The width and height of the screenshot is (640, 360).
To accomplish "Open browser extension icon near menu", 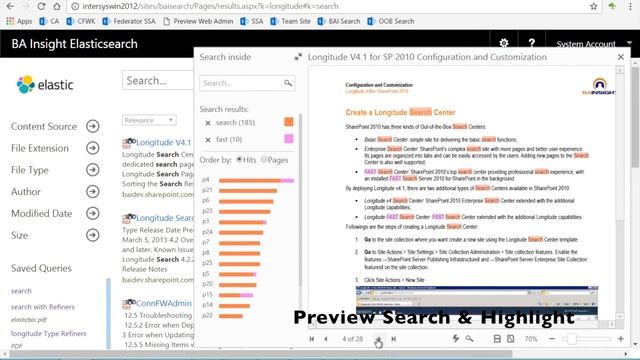I will (612, 6).
